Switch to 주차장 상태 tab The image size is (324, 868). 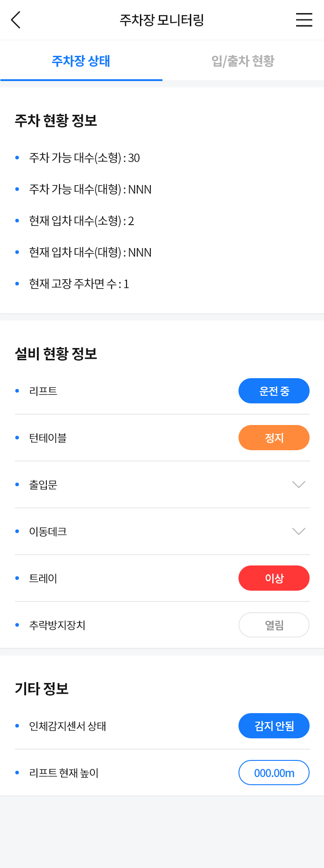[81, 61]
